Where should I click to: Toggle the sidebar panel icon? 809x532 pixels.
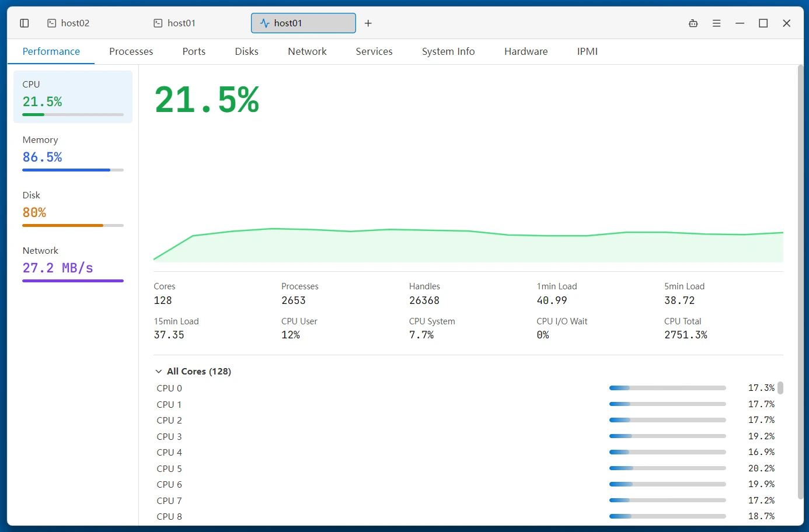click(x=25, y=23)
